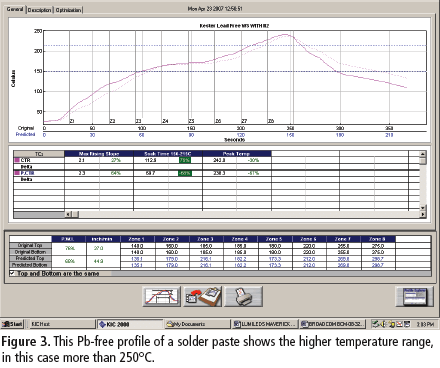Click the P.CTR Max Rising Slope value cell
This screenshot has width=440, height=368.
pos(82,173)
